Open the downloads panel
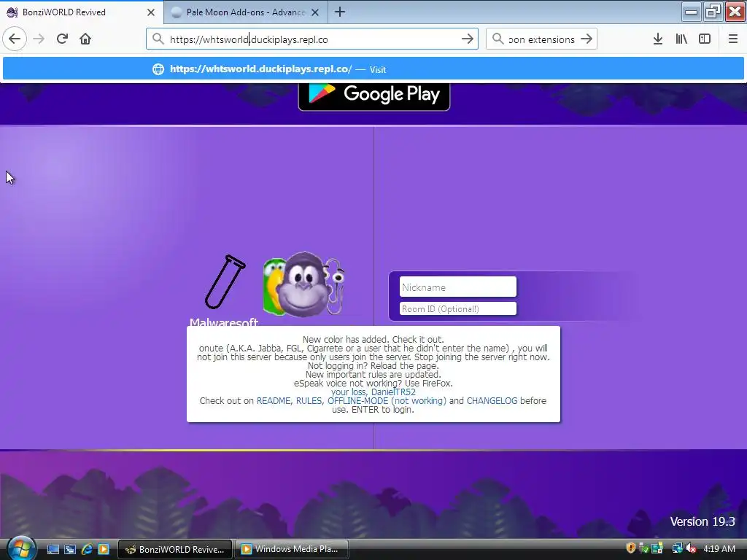Screen dimensions: 747x560 tap(658, 39)
